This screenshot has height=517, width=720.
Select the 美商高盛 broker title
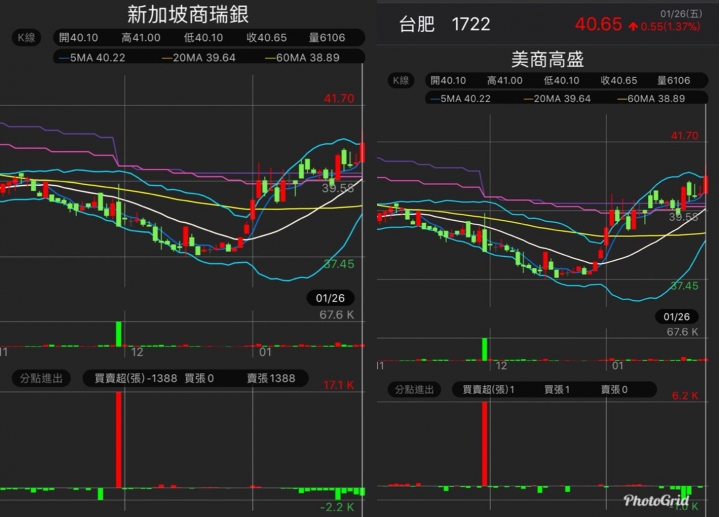547,60
